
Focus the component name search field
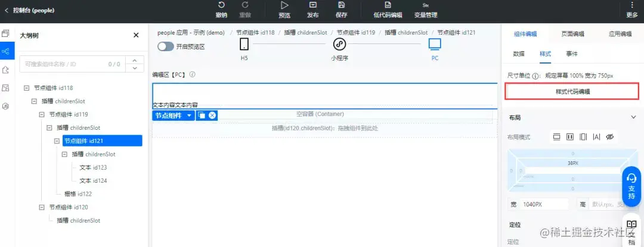pos(73,64)
